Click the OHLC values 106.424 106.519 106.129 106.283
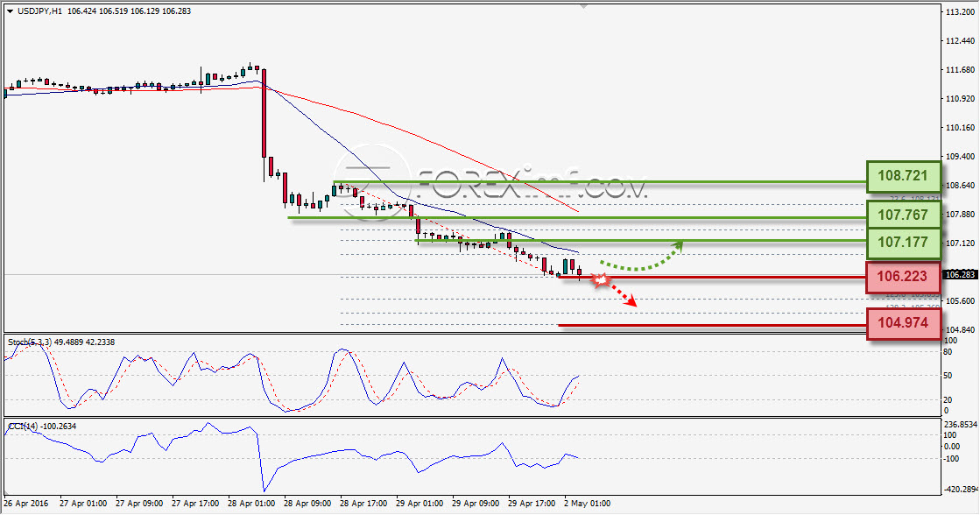 click(129, 11)
